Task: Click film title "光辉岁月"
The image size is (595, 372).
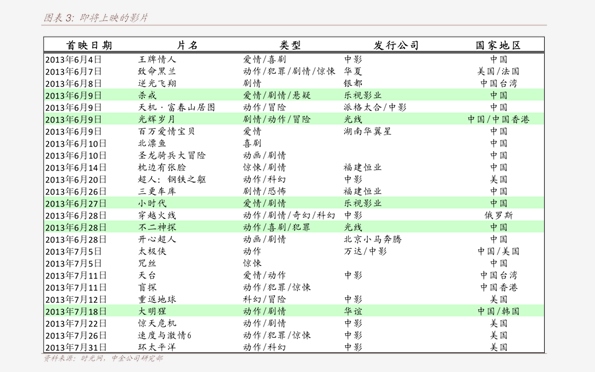Action: (157, 119)
